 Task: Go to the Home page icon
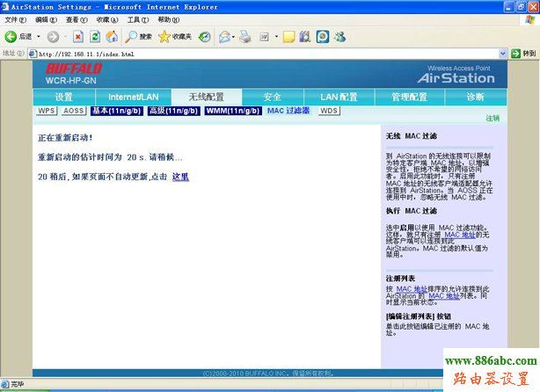(112, 37)
